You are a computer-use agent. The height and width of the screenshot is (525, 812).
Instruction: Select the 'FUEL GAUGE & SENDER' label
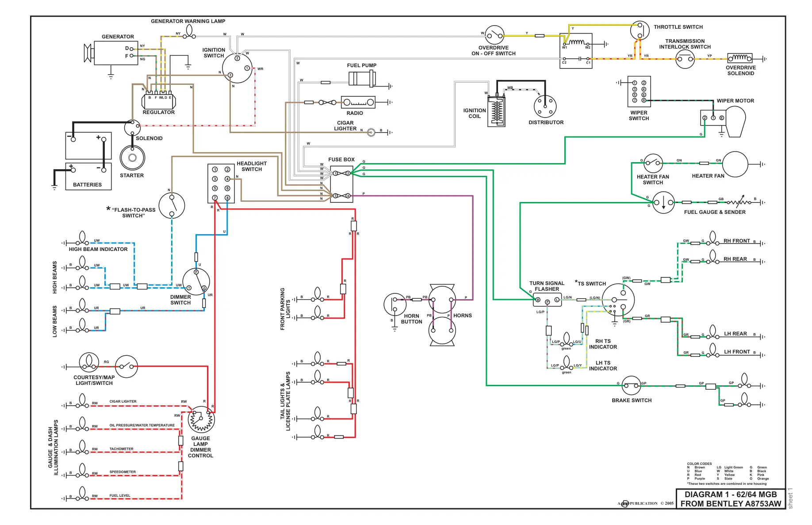click(x=715, y=212)
